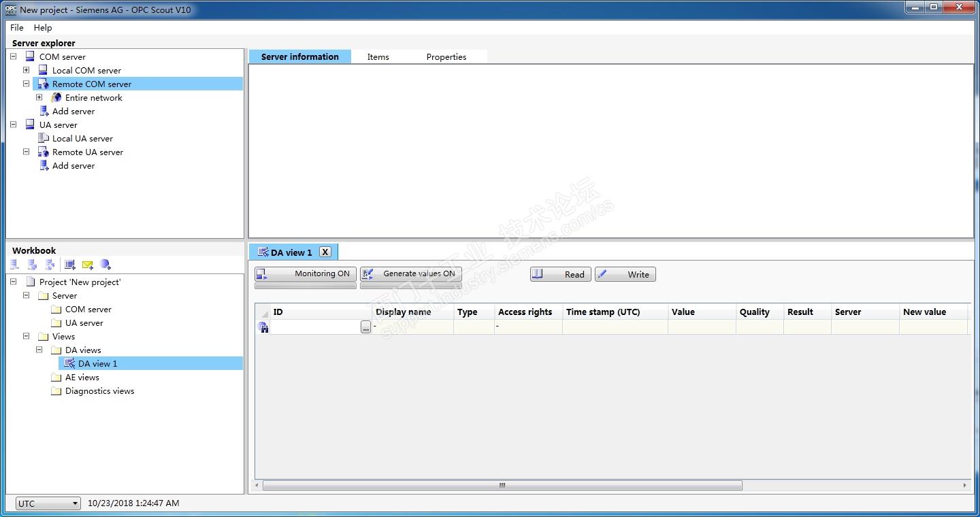Switch to the Items tab

click(x=378, y=56)
